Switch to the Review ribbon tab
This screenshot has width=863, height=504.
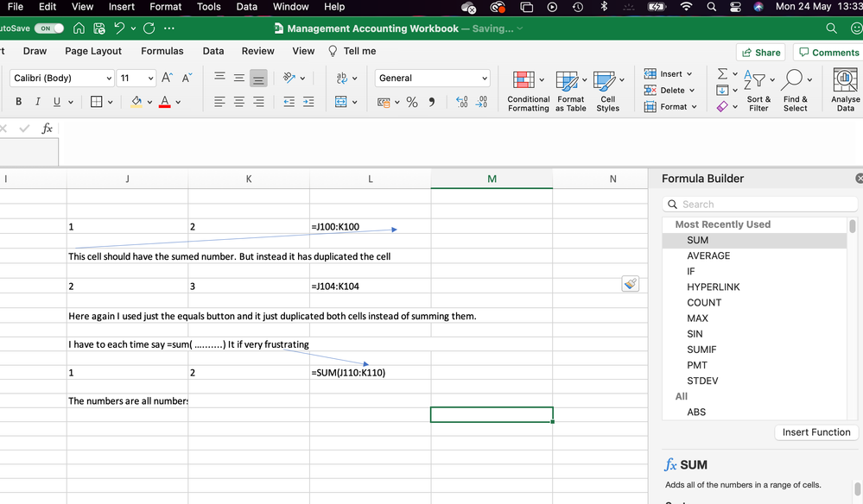click(x=257, y=51)
